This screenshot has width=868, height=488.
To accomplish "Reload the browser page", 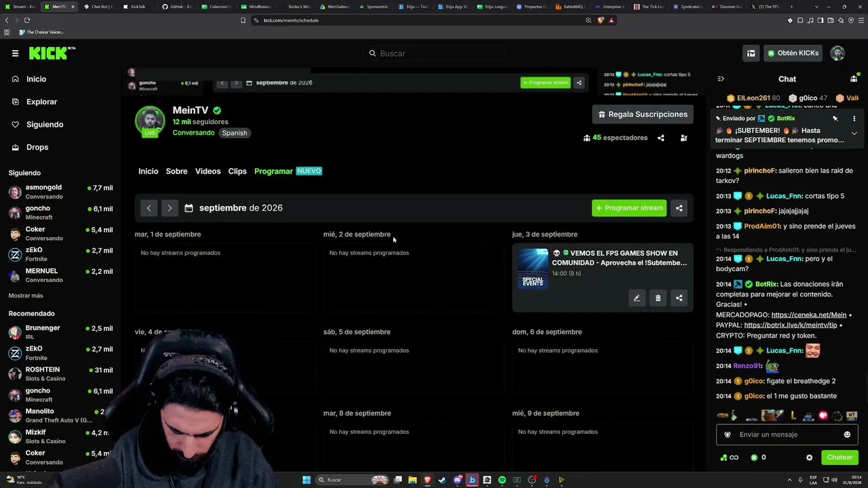I will point(27,20).
